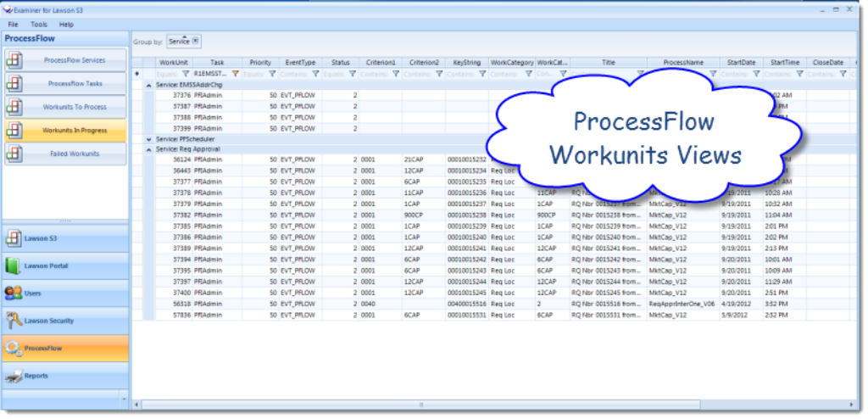Select workunit 36124 cell
Viewport: 868px width, 419px height.
pos(173,159)
